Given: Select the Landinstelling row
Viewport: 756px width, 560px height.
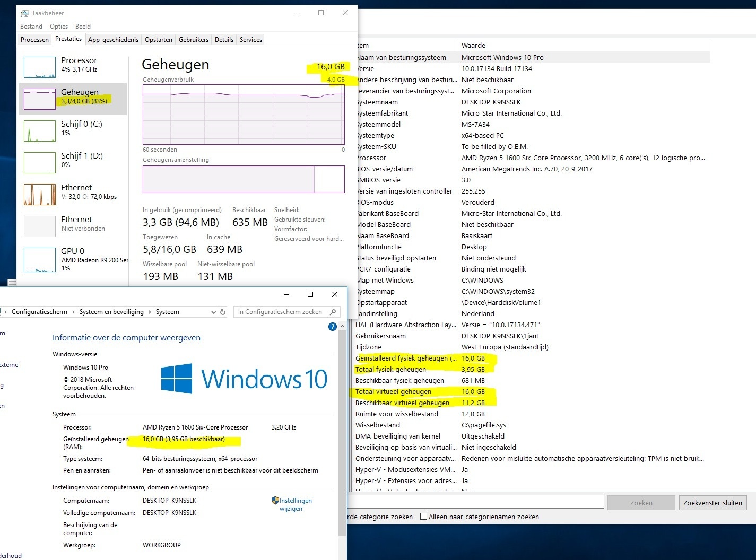Looking at the screenshot, I should click(x=533, y=313).
